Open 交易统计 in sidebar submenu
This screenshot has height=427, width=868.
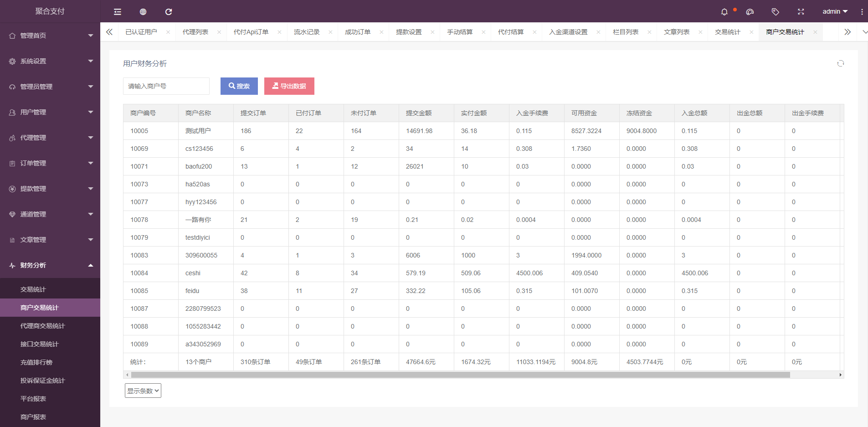coord(50,289)
